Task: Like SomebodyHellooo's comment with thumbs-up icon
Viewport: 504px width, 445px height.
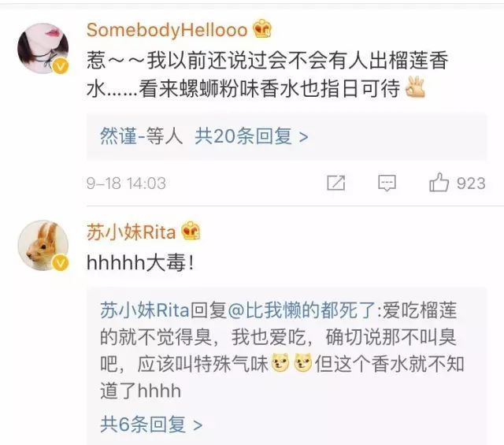Action: tap(439, 183)
